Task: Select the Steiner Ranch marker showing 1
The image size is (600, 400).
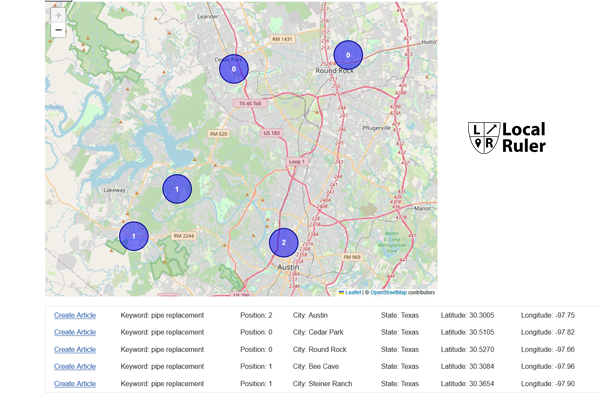Action: [x=177, y=189]
